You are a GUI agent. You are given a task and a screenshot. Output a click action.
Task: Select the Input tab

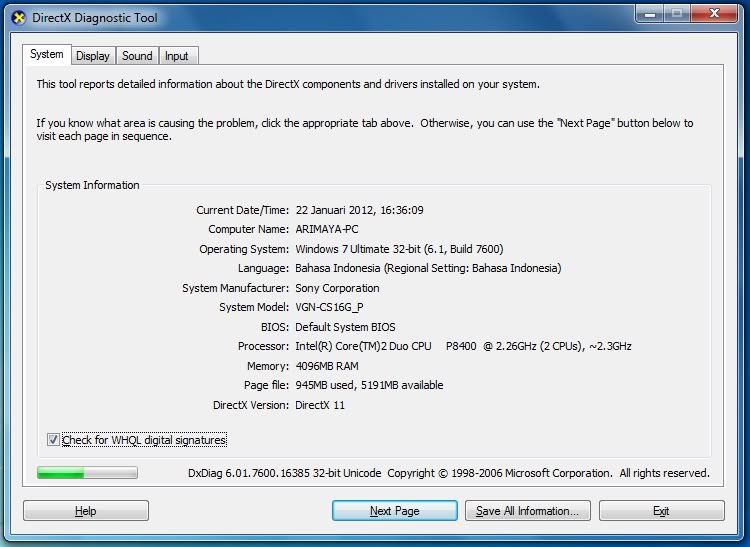(177, 56)
